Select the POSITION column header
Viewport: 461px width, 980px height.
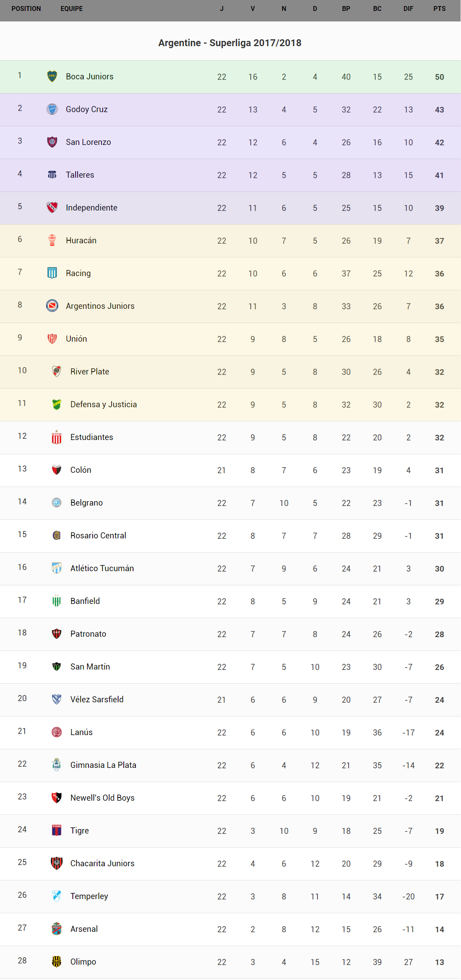tap(26, 9)
